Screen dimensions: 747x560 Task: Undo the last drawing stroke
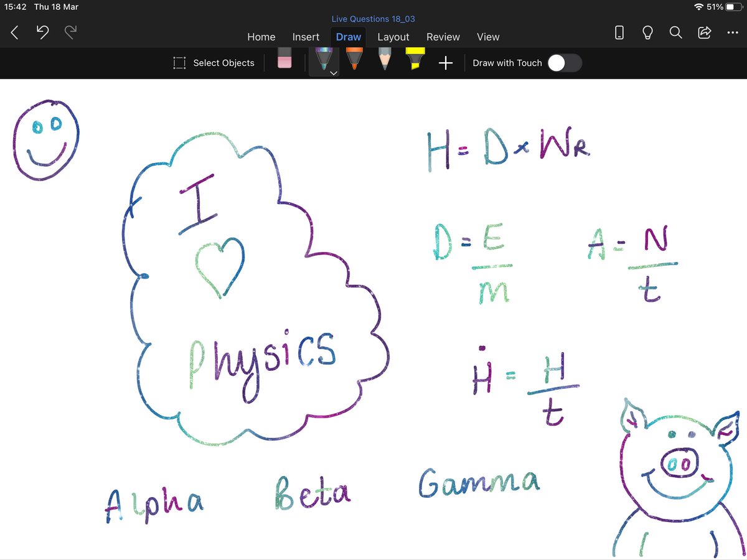pos(42,32)
